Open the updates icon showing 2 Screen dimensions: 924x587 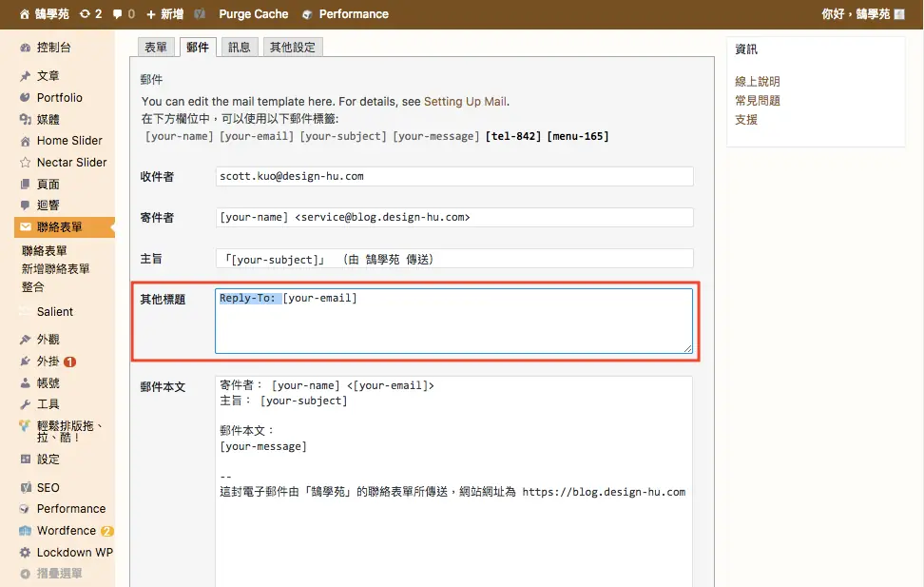coord(85,13)
